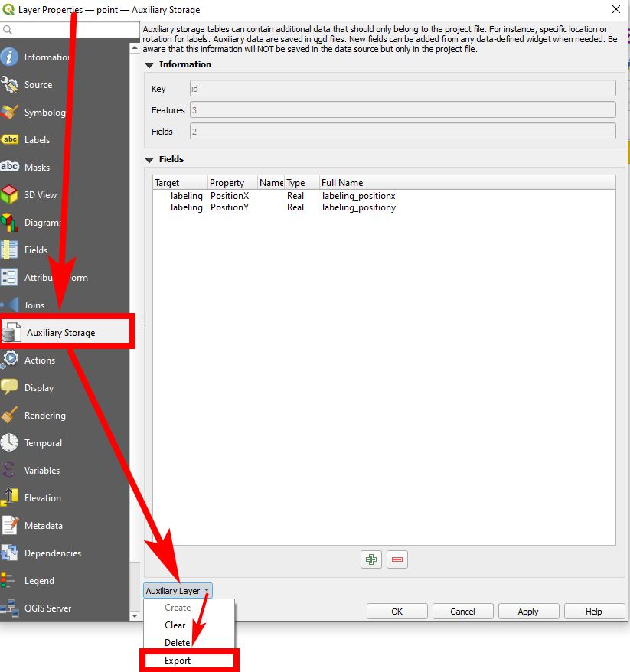Click the Features field showing 3
Viewport: 630px width, 672px height.
[403, 109]
